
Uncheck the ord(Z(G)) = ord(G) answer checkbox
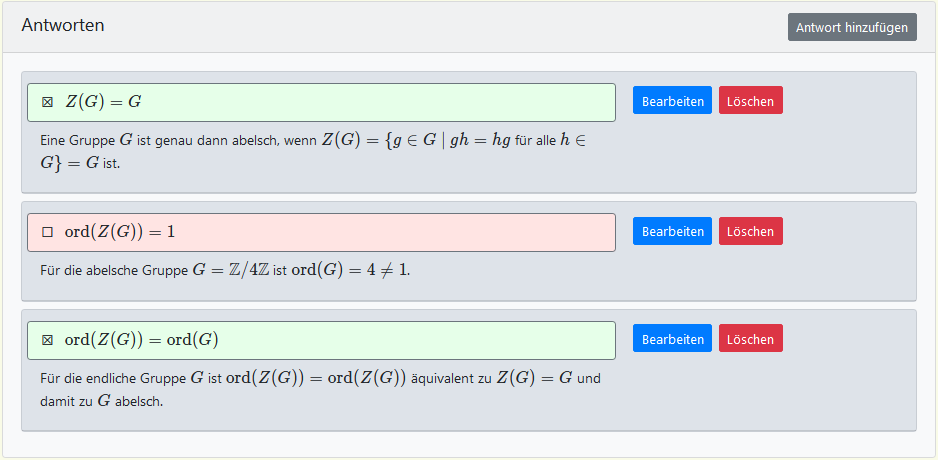tap(47, 340)
